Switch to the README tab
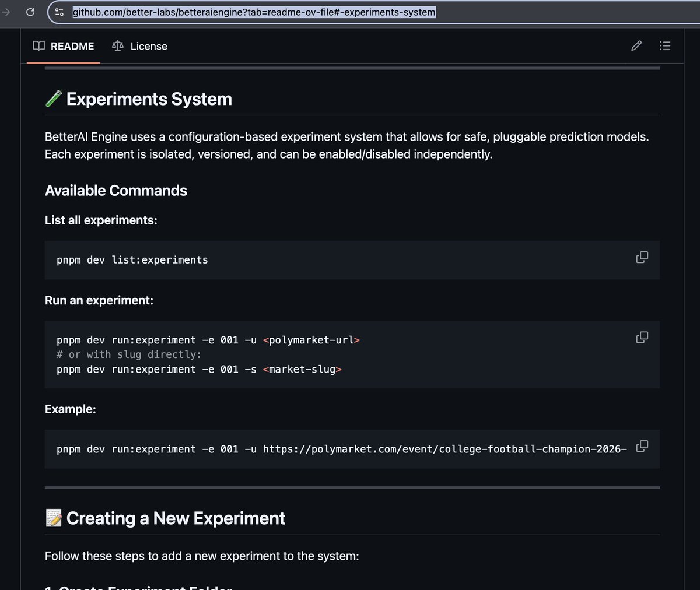This screenshot has width=700, height=590. point(64,46)
